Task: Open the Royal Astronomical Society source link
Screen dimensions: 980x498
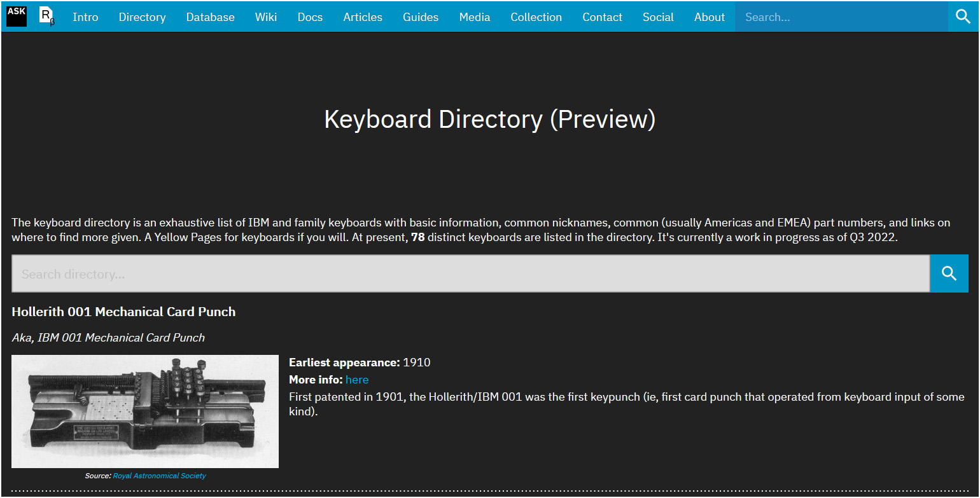Action: pyautogui.click(x=160, y=476)
